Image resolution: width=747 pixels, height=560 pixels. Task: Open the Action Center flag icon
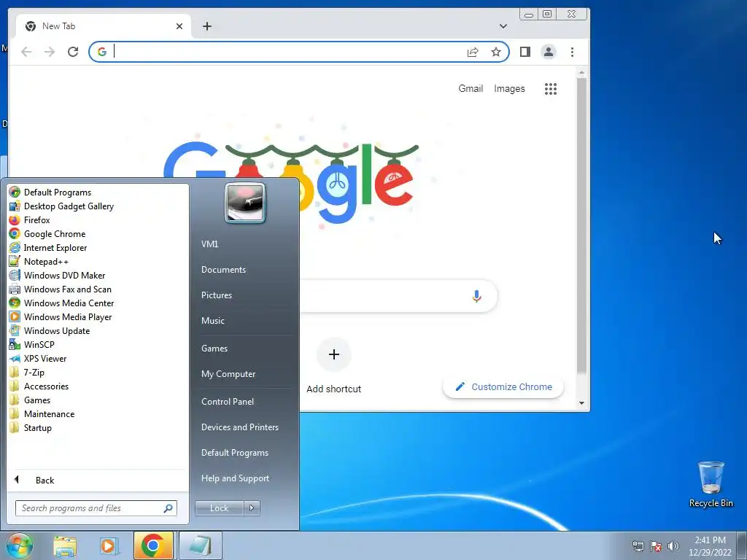[x=656, y=546]
